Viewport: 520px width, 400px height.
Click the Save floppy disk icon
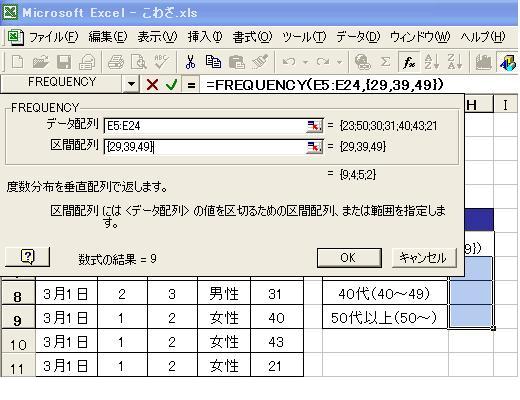click(x=64, y=62)
